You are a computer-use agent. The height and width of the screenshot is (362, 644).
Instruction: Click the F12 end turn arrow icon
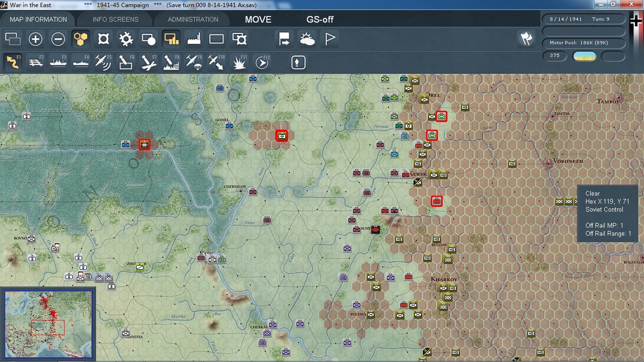point(262,62)
